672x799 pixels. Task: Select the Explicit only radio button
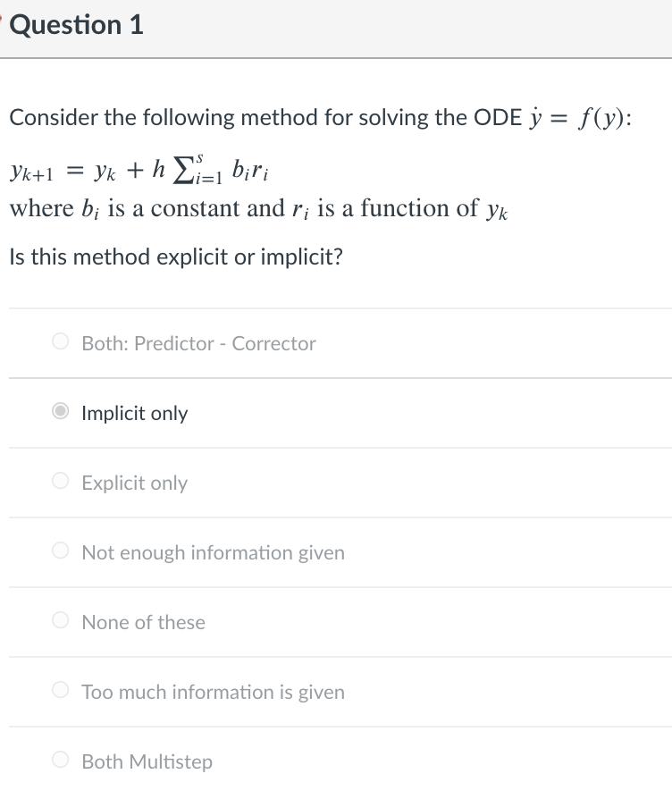(x=60, y=483)
